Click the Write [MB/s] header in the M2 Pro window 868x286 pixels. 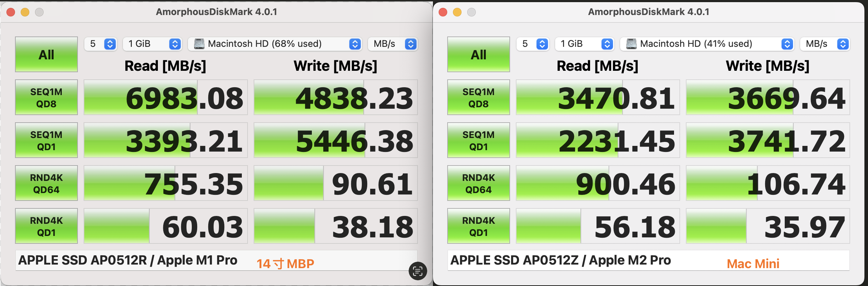pos(768,66)
